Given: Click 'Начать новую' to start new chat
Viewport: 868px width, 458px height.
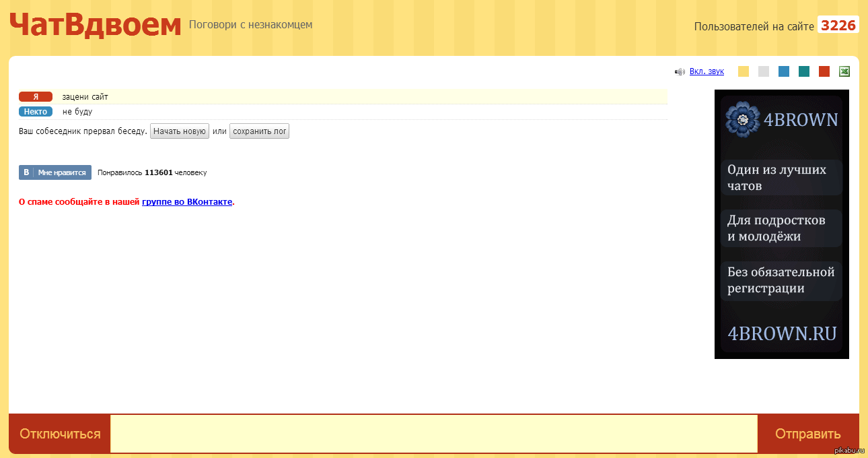Looking at the screenshot, I should [180, 131].
